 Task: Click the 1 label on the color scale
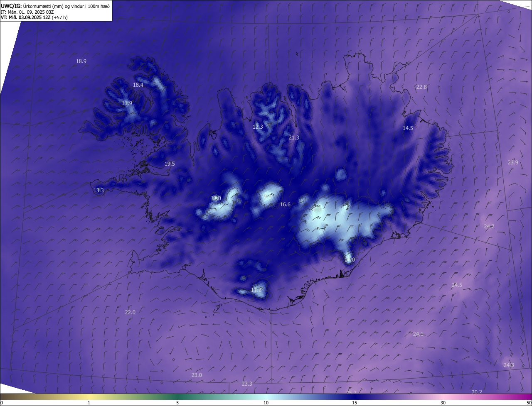pos(89,403)
